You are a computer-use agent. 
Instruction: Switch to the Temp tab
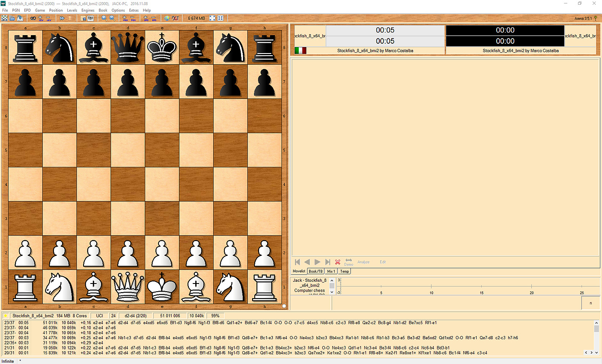[x=344, y=271]
